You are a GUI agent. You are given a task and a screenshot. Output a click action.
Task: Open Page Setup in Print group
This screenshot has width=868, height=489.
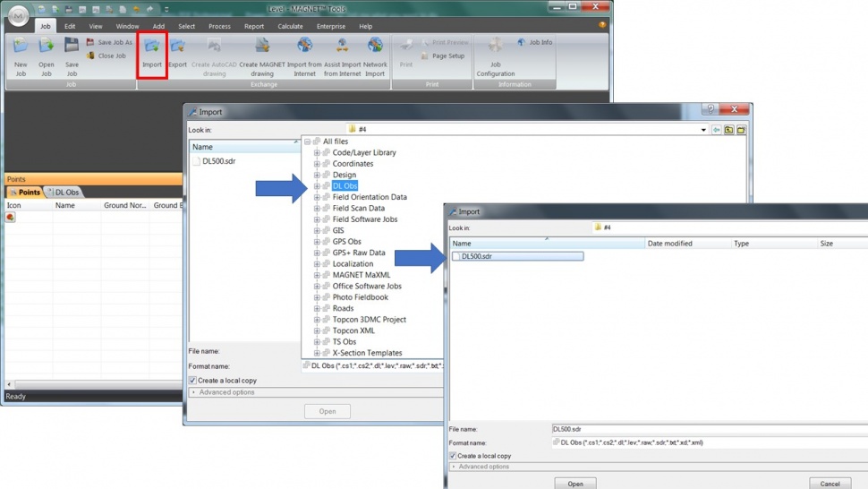click(442, 56)
